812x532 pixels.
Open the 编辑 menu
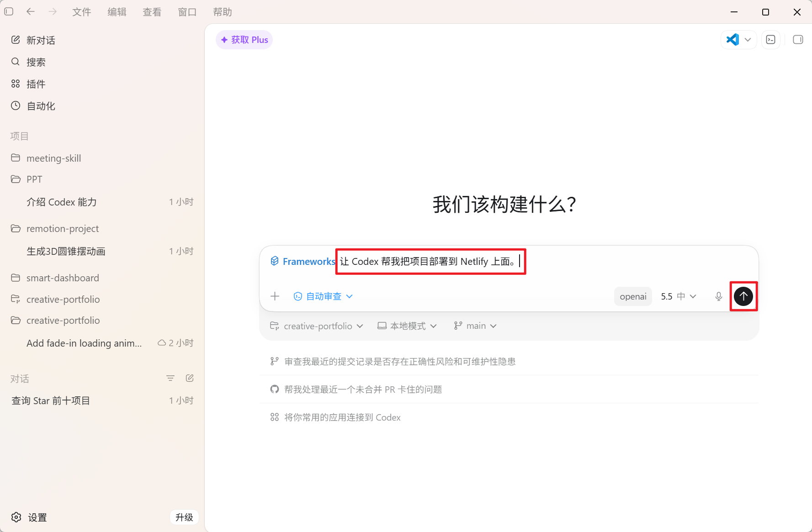[x=117, y=12]
